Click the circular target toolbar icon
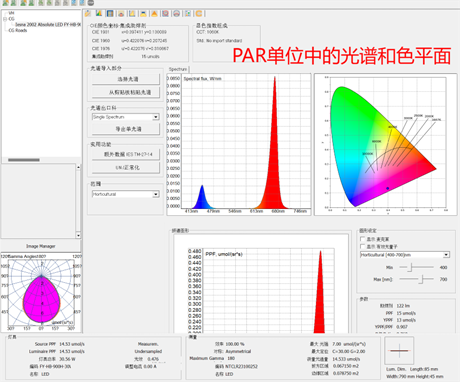The width and height of the screenshot is (460, 382). (165, 14)
